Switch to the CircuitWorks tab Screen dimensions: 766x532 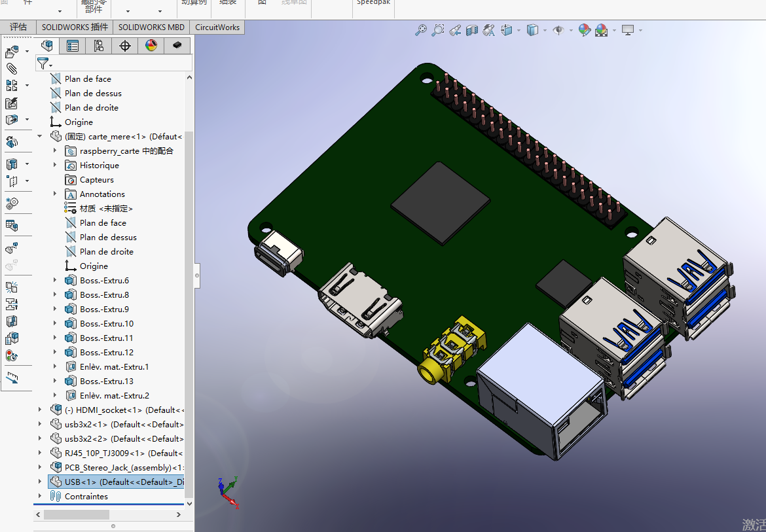[217, 27]
